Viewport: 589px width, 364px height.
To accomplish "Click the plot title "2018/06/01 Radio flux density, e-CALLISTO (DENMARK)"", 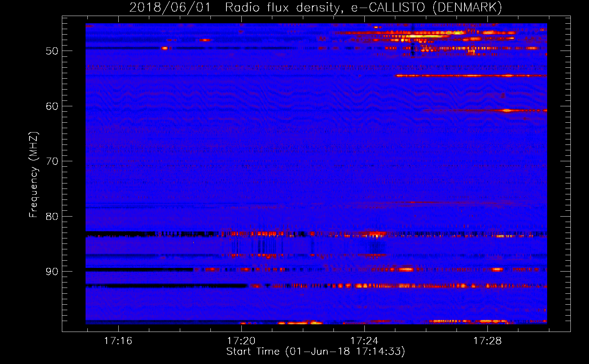I will [316, 8].
